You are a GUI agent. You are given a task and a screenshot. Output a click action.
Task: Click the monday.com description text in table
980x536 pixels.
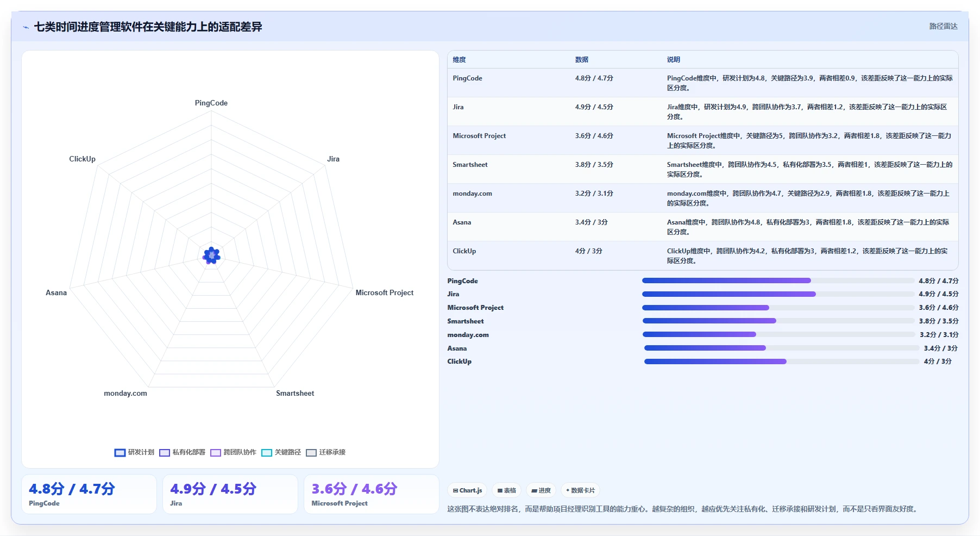point(808,198)
